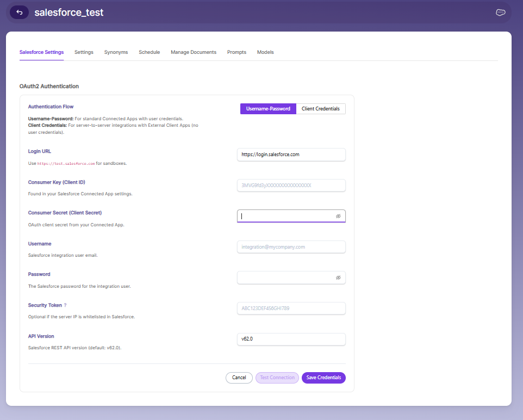Click the Consumer Key input field
This screenshot has width=523, height=420.
pyautogui.click(x=291, y=186)
